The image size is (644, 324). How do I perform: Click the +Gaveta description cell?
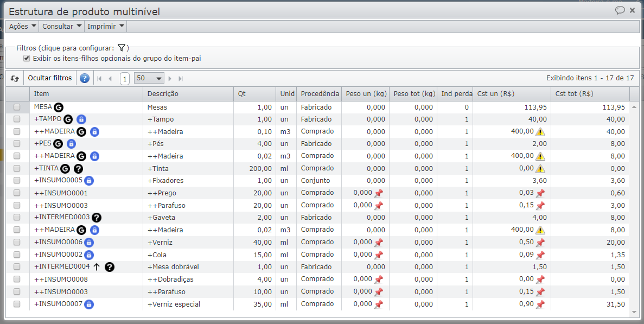188,218
